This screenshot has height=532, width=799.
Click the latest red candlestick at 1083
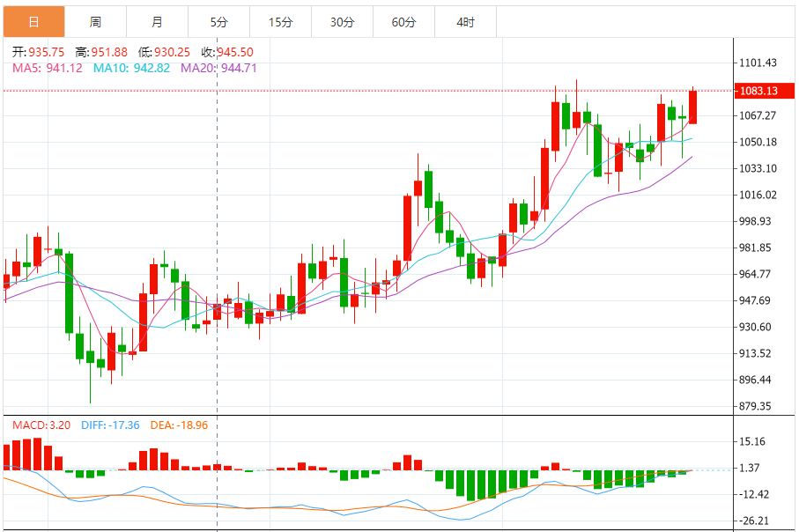pos(693,107)
